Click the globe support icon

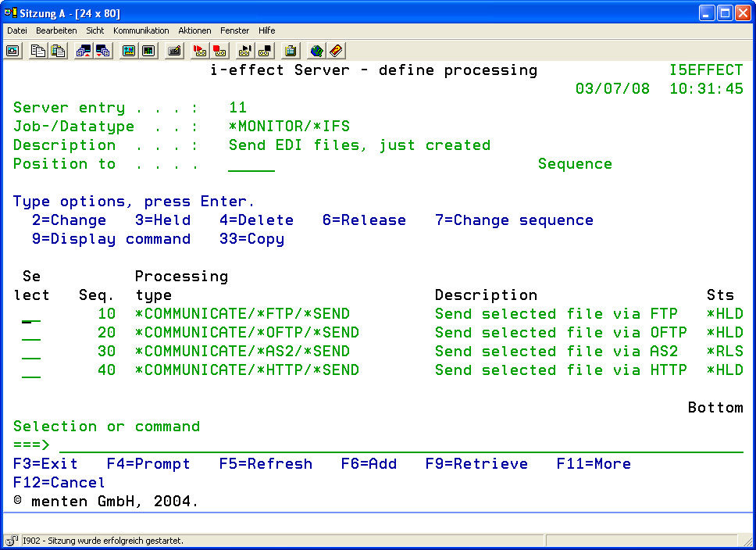(316, 51)
